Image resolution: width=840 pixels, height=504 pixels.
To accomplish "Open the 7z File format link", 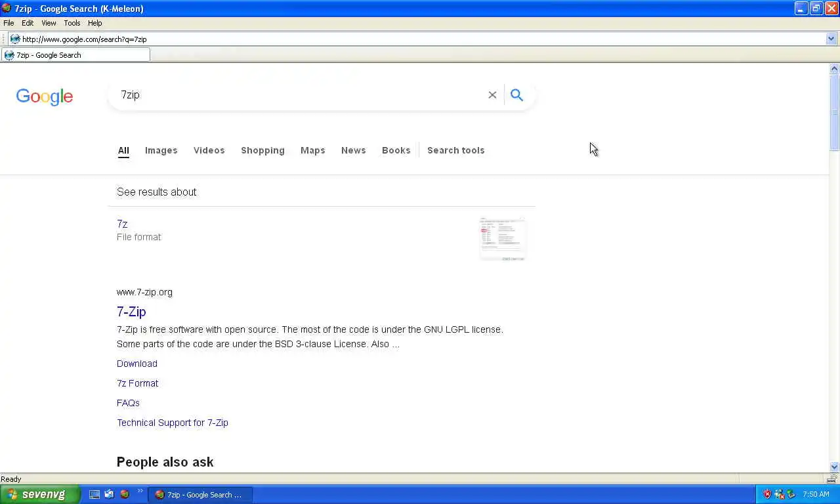I will point(122,224).
